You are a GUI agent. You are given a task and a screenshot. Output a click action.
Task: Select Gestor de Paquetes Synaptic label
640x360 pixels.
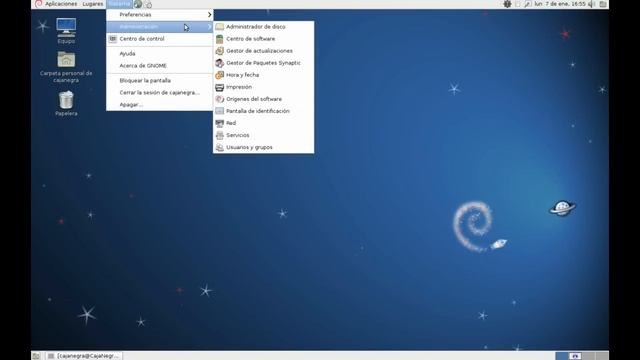[263, 63]
